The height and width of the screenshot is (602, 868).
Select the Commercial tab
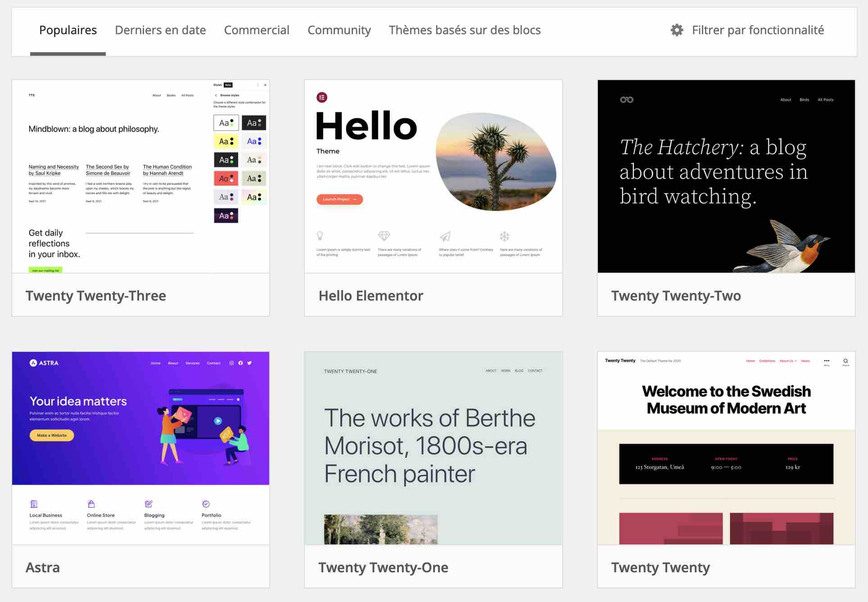tap(257, 30)
